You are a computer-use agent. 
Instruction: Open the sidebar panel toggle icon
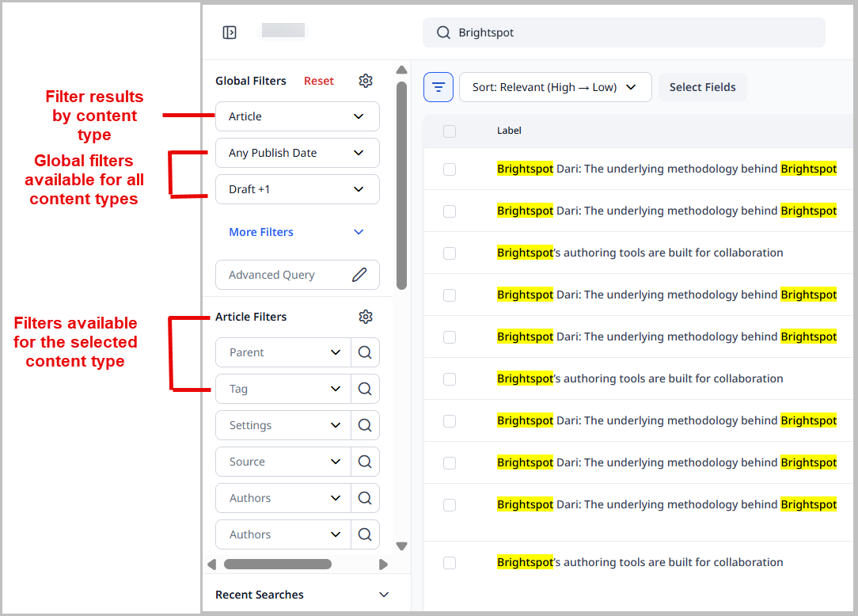(x=230, y=32)
